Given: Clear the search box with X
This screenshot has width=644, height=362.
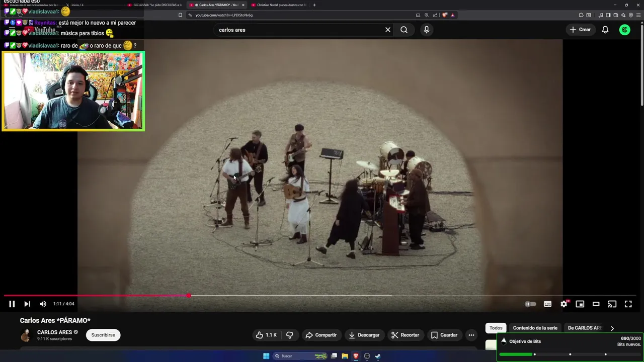Looking at the screenshot, I should 388,30.
